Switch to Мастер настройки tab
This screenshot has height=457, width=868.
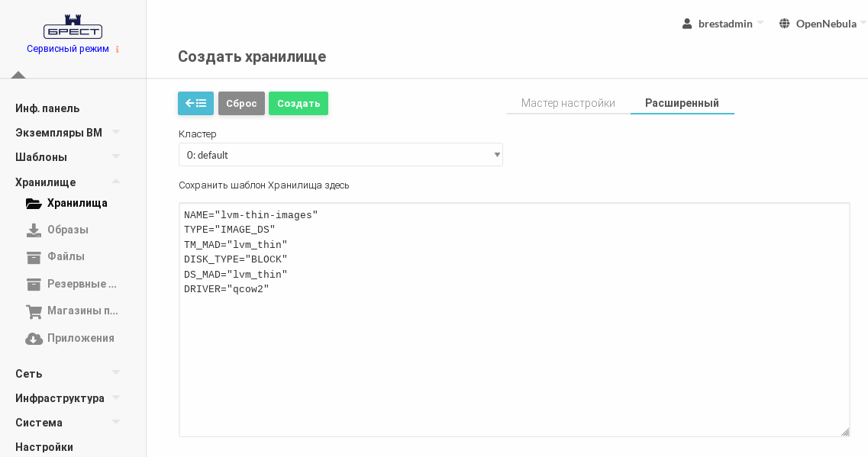[568, 103]
